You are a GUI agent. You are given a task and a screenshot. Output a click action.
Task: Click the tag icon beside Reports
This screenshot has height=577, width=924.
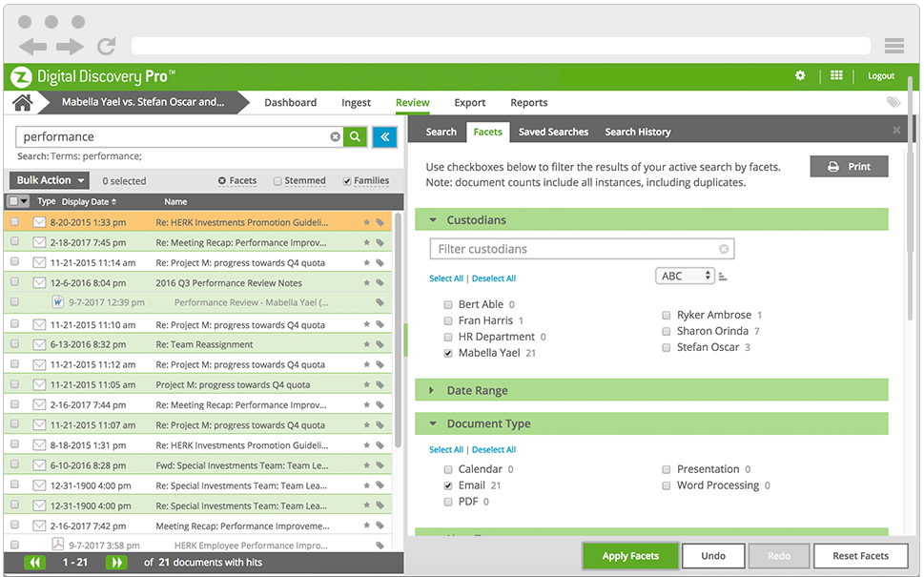point(893,103)
